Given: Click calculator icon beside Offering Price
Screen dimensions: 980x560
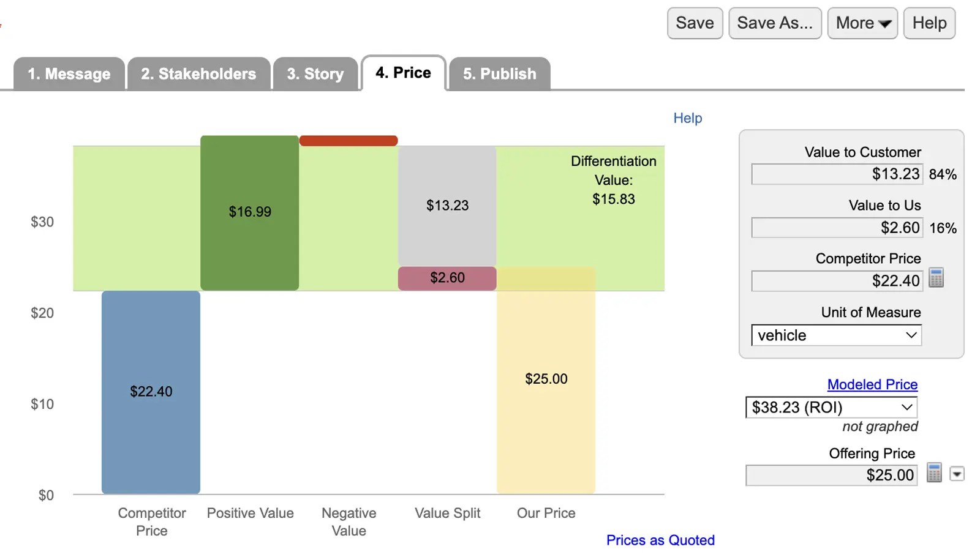Looking at the screenshot, I should point(934,472).
